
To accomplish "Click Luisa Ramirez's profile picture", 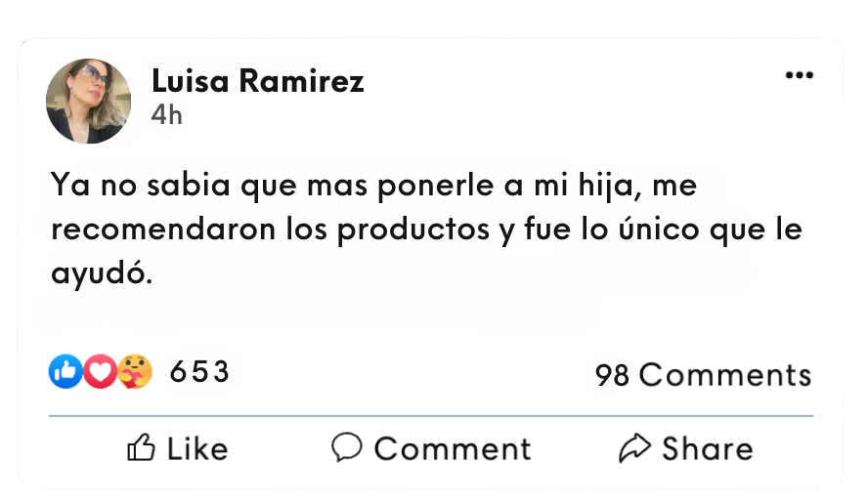I will click(88, 101).
